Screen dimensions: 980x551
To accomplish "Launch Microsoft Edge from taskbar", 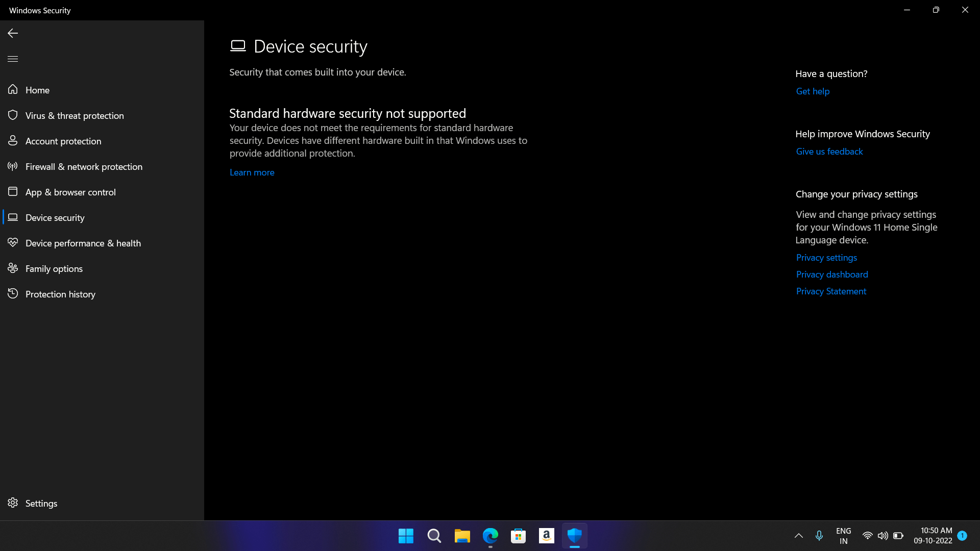I will point(490,536).
